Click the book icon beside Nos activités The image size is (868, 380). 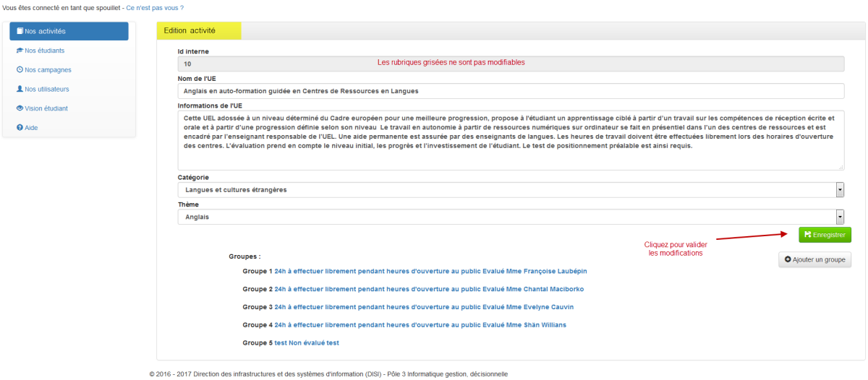coord(20,31)
